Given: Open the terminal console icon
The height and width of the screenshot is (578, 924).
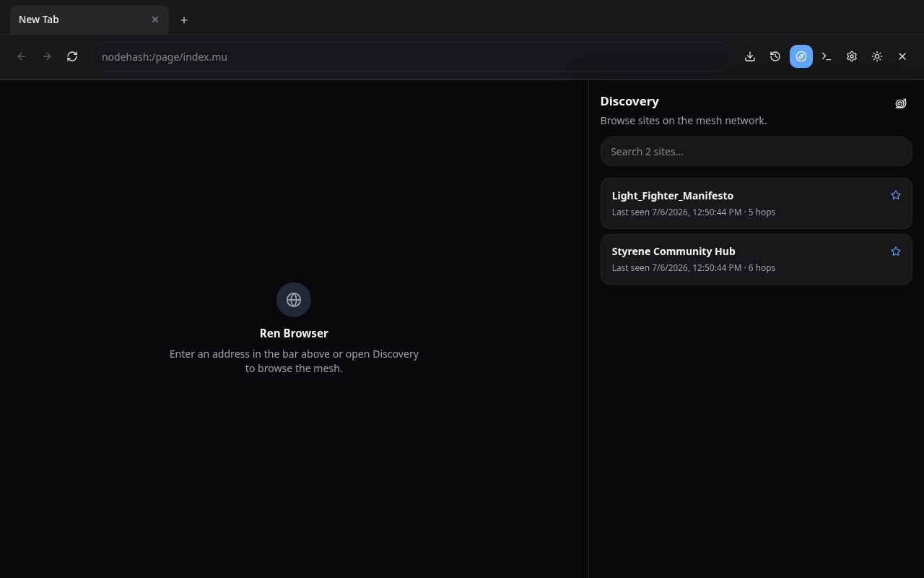Looking at the screenshot, I should [x=827, y=56].
